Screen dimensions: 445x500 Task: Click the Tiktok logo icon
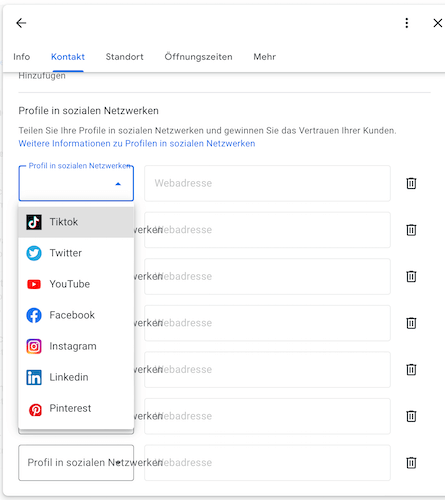tap(34, 222)
